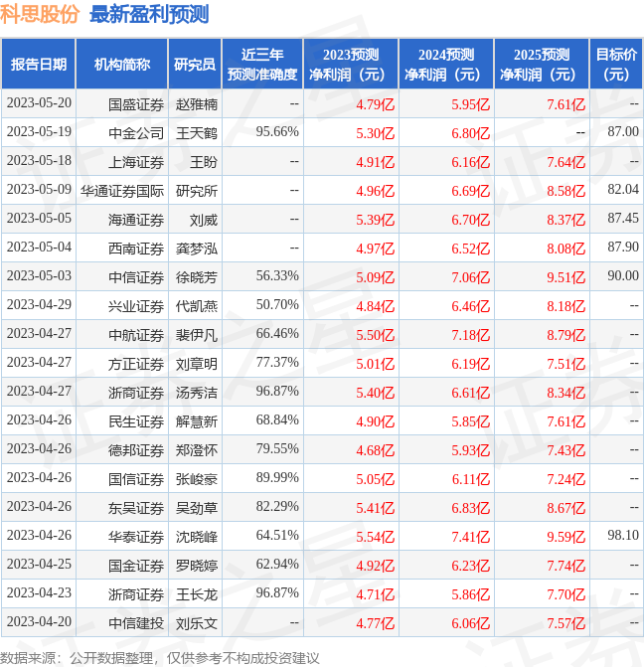644x667 pixels.
Task: Click researcher 汤秀洁
Action: (197, 393)
